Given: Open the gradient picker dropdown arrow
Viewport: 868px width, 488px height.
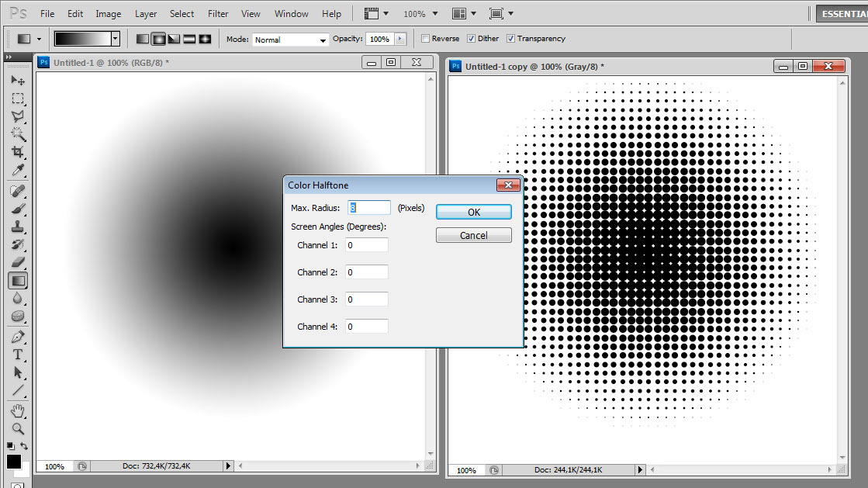Looking at the screenshot, I should (115, 39).
